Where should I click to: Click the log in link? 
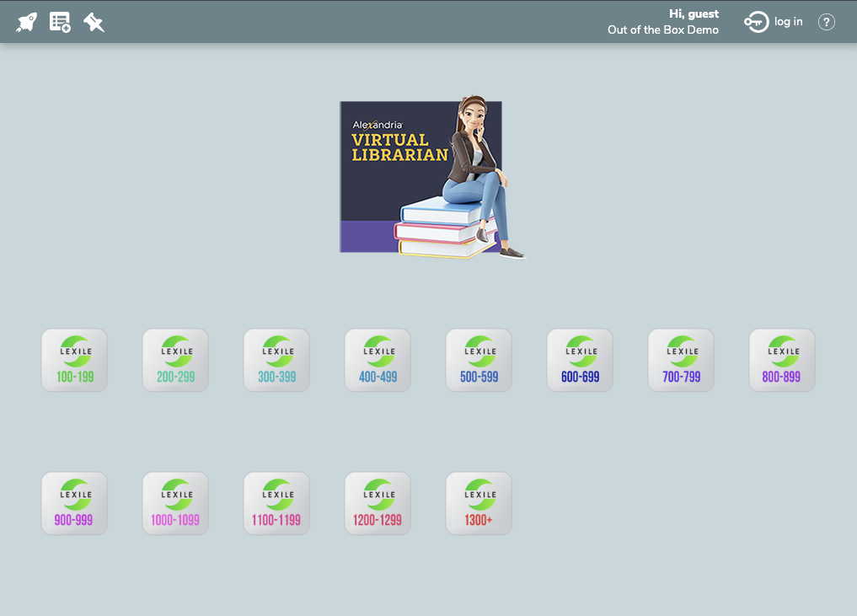[x=788, y=22]
